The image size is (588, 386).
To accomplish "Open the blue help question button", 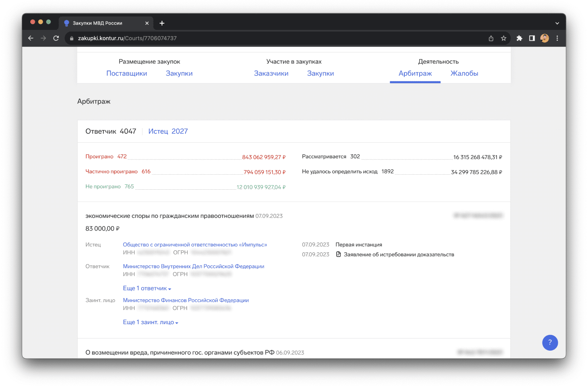I will tap(550, 342).
